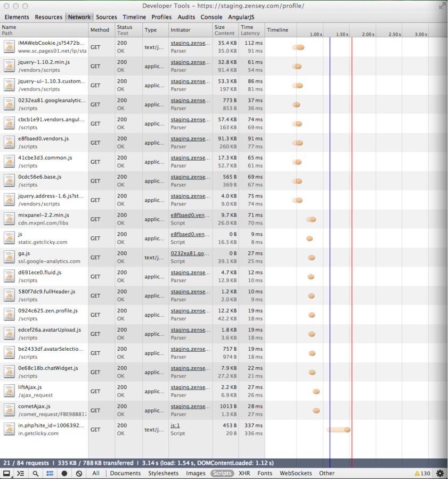Click the timeline bar for iMAWebCookie.js

298,47
